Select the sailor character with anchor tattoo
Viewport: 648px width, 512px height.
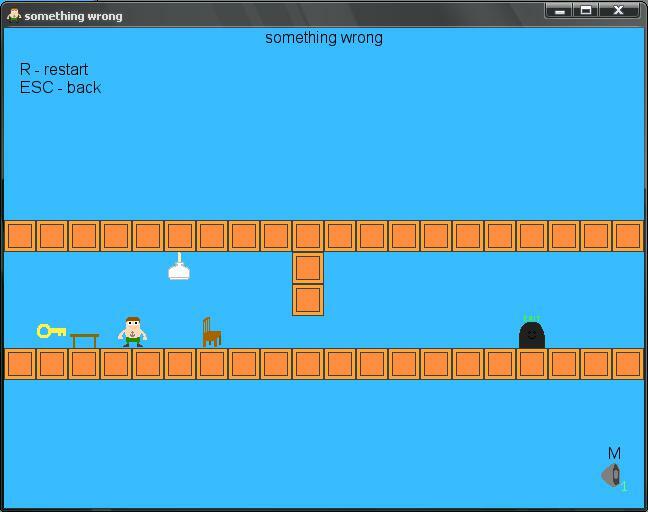click(133, 331)
